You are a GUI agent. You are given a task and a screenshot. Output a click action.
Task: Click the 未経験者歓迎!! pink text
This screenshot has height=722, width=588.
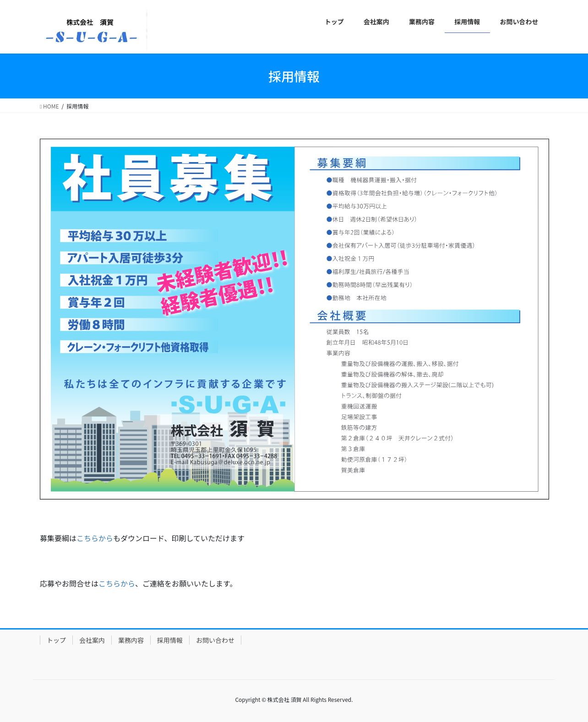pos(223,271)
